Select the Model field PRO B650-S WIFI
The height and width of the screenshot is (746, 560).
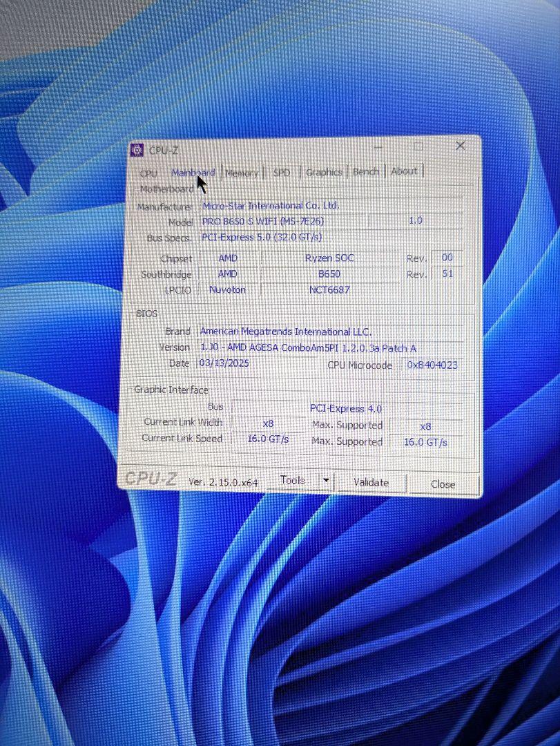tap(284, 221)
